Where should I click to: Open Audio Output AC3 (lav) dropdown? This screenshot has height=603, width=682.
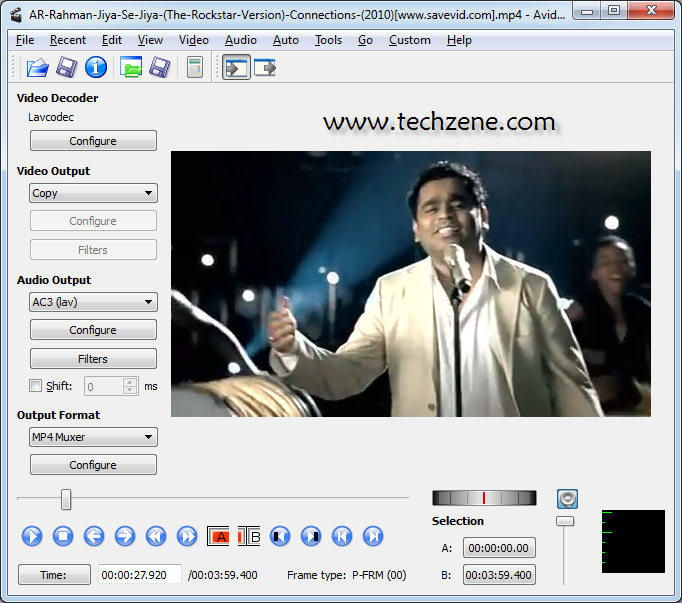[94, 302]
